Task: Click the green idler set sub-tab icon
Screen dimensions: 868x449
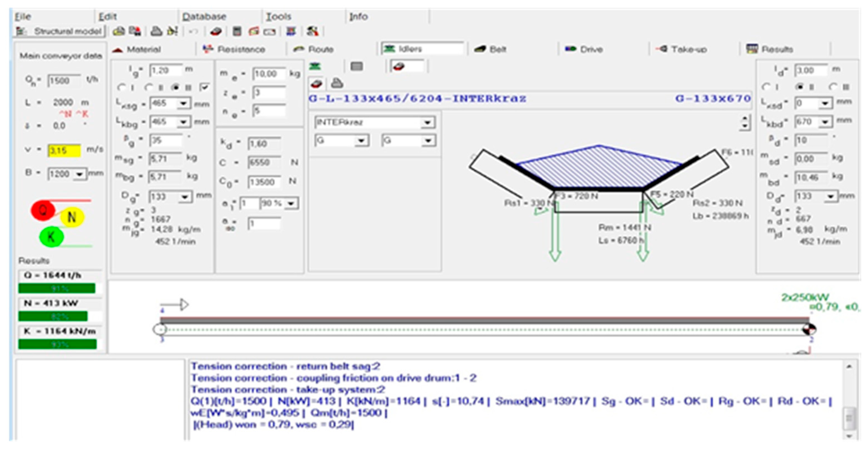Action: click(x=315, y=66)
